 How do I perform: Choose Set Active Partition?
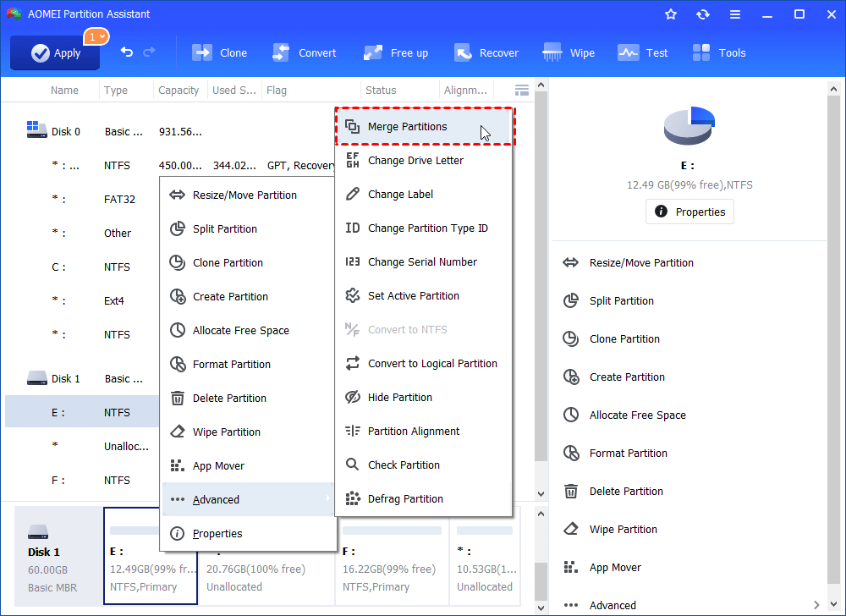pos(424,295)
